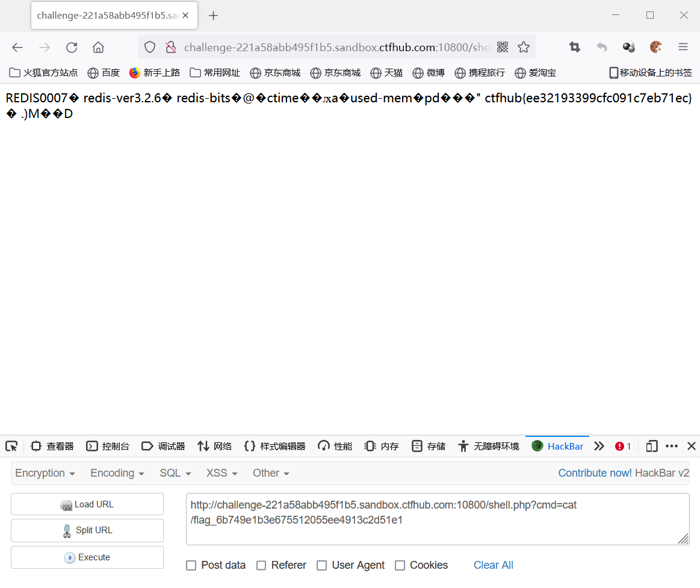Enable the Cookies checkbox

(400, 565)
